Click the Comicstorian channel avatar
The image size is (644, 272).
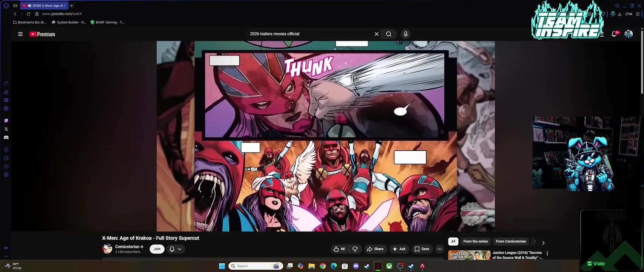coord(107,249)
